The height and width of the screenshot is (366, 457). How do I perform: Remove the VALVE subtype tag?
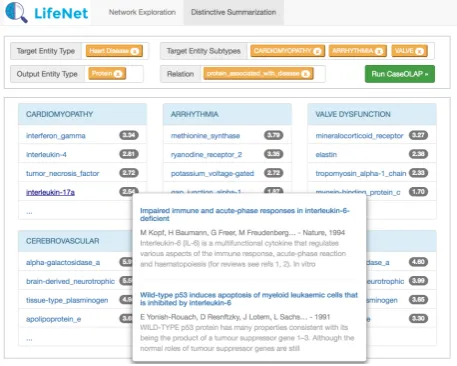419,51
